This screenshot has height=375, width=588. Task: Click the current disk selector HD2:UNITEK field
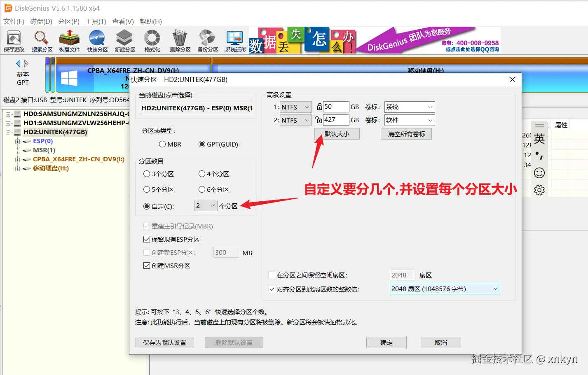pyautogui.click(x=196, y=108)
